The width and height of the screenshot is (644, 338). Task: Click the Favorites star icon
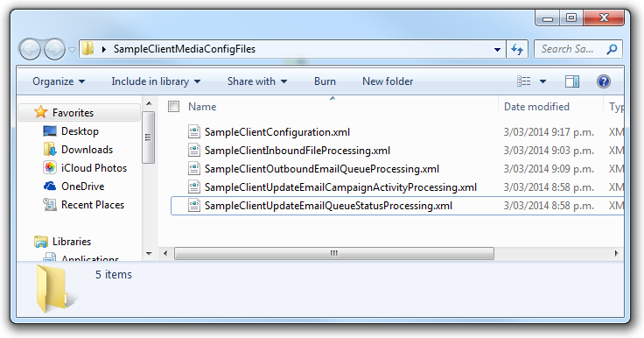coord(40,112)
